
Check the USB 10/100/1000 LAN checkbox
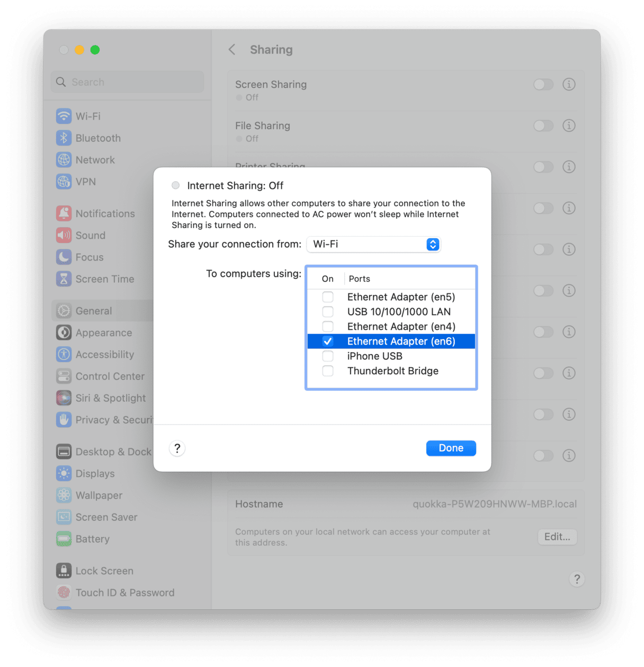pos(328,312)
